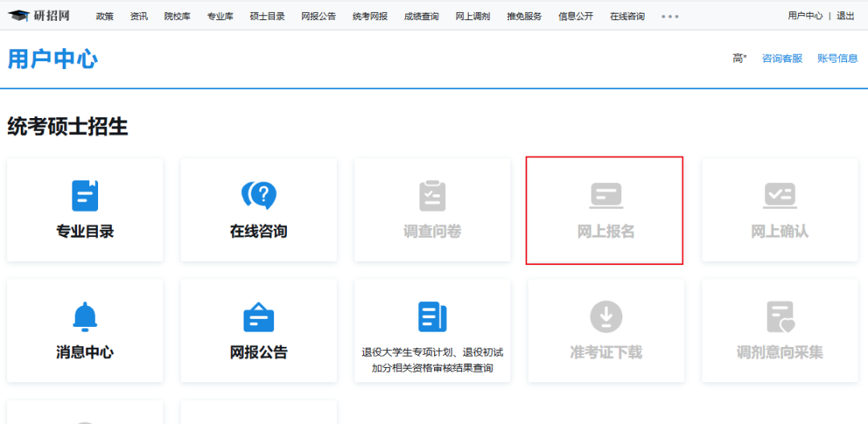Go to 院校库 in navigation
The image size is (868, 424).
coord(177,16)
